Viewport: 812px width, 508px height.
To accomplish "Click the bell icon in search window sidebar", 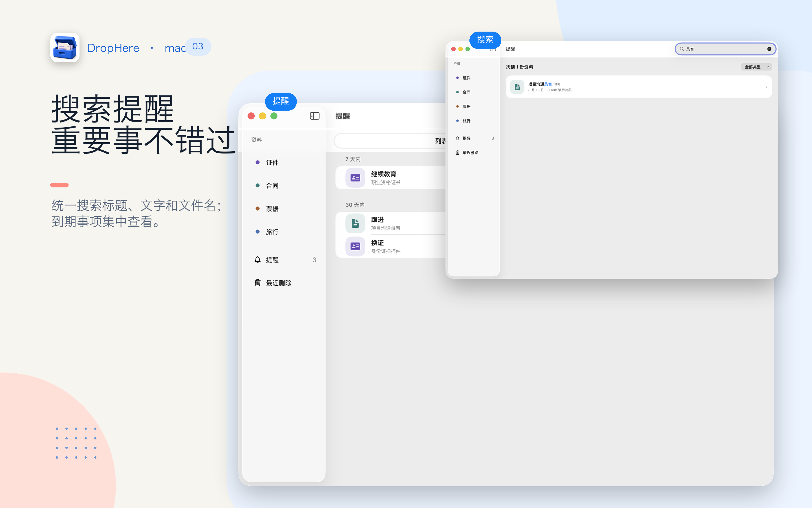I will 457,138.
